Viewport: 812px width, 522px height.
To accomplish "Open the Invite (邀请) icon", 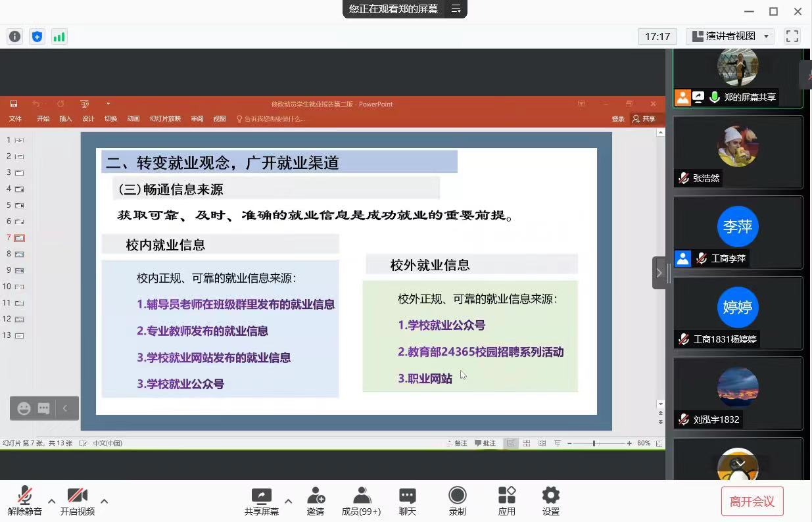I will click(x=316, y=501).
